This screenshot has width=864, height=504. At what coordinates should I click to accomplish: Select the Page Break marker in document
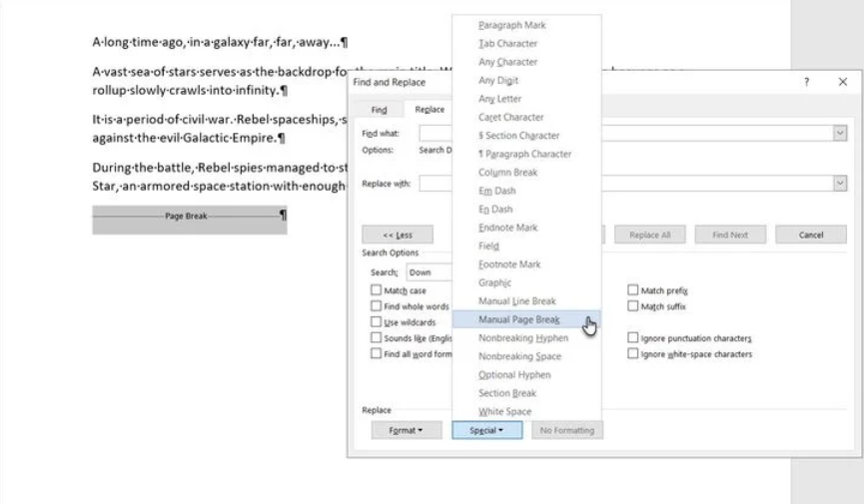coord(189,217)
